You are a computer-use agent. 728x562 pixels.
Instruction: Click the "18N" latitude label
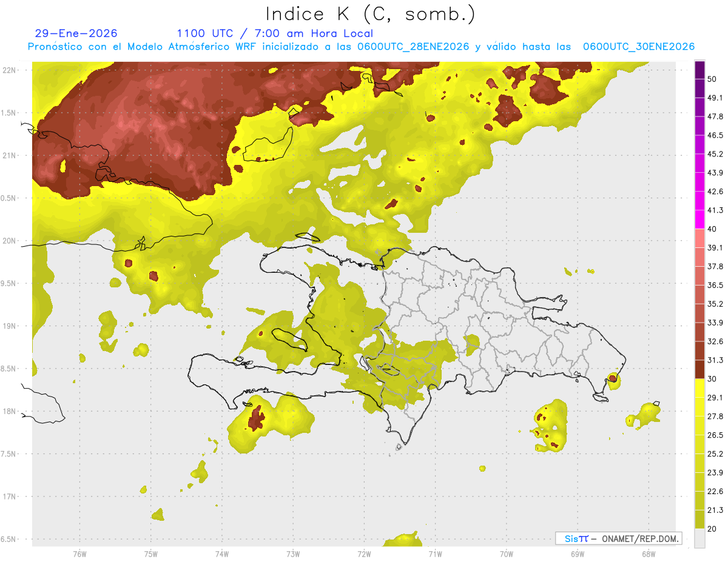(x=10, y=412)
